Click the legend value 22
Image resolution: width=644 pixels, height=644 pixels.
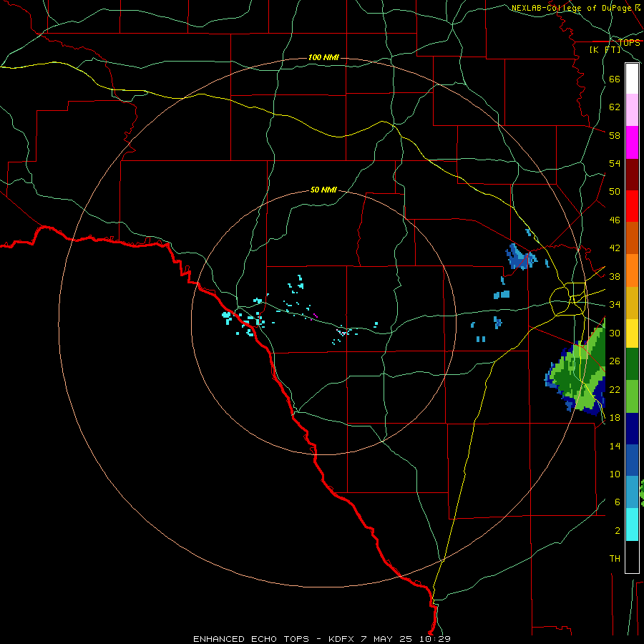(x=615, y=389)
